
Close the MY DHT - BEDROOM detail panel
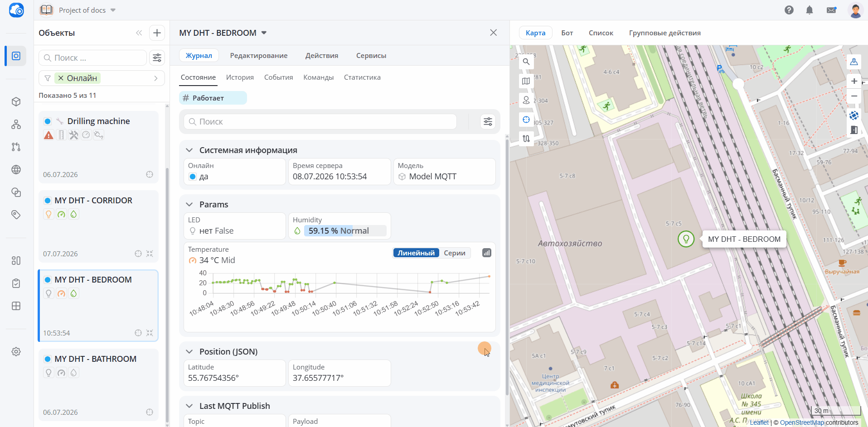pos(494,33)
